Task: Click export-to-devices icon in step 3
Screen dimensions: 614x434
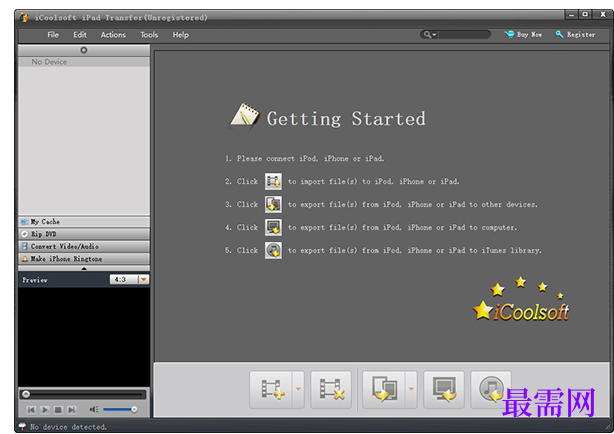Action: pos(273,204)
